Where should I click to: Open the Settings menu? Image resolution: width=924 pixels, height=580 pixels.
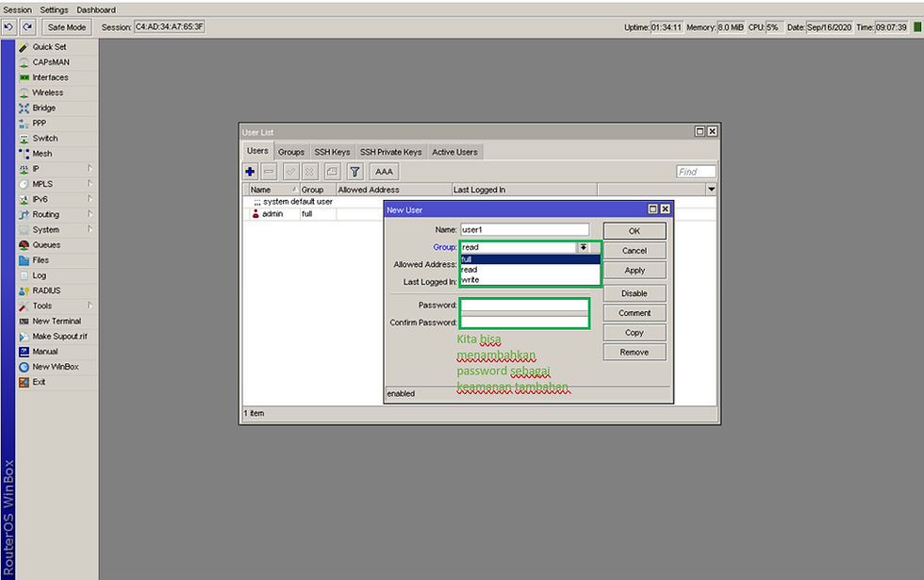click(55, 10)
